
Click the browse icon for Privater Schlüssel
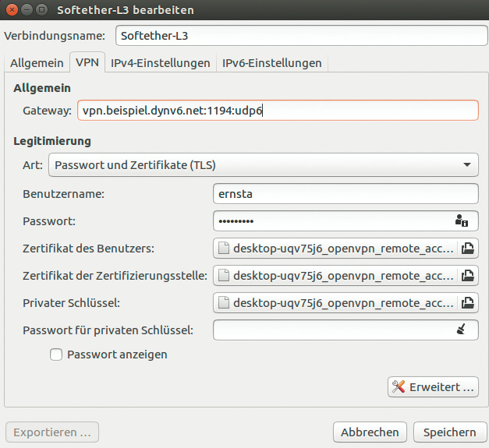[x=468, y=303]
